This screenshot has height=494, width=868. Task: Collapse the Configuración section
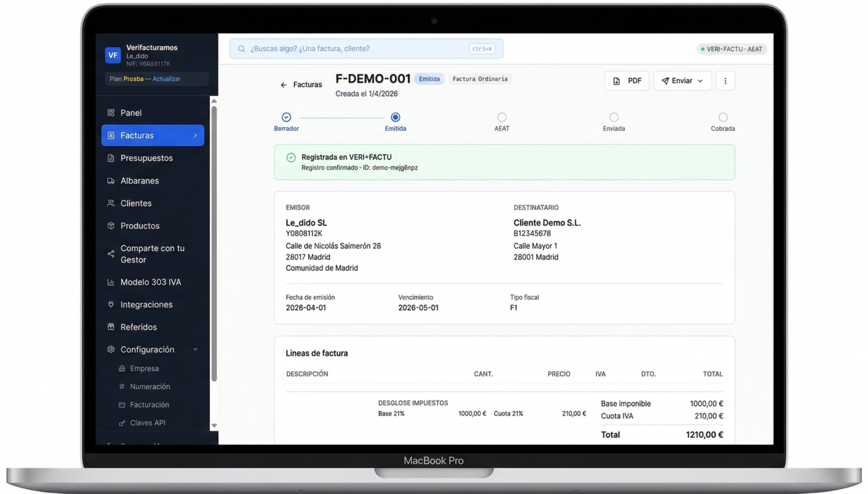click(x=195, y=349)
